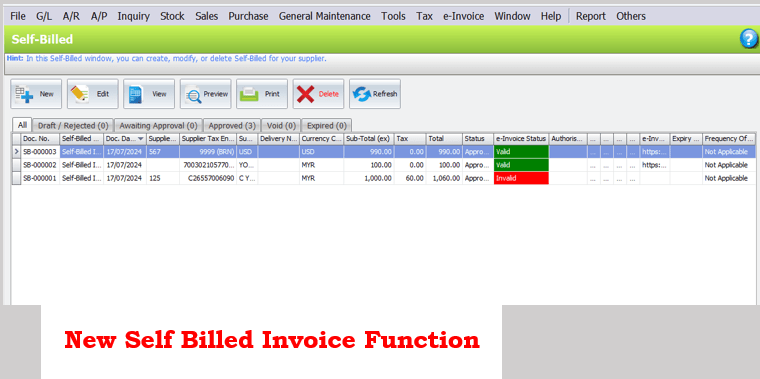Viewport: 760px width, 379px height.
Task: Switch to the All tab
Action: pos(22,125)
